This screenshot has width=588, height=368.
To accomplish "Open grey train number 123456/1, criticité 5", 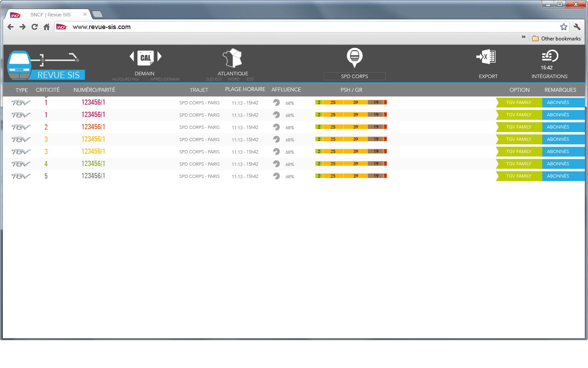I will [x=93, y=176].
